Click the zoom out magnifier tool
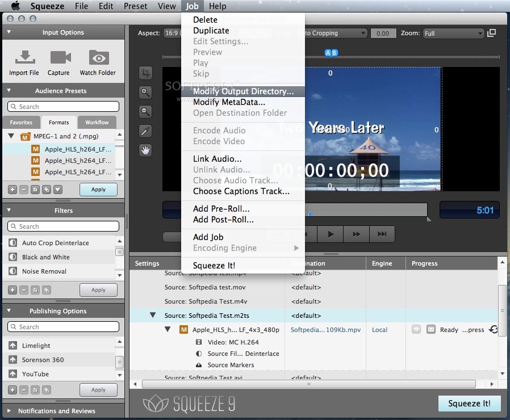This screenshot has height=420, width=510. pos(145,112)
